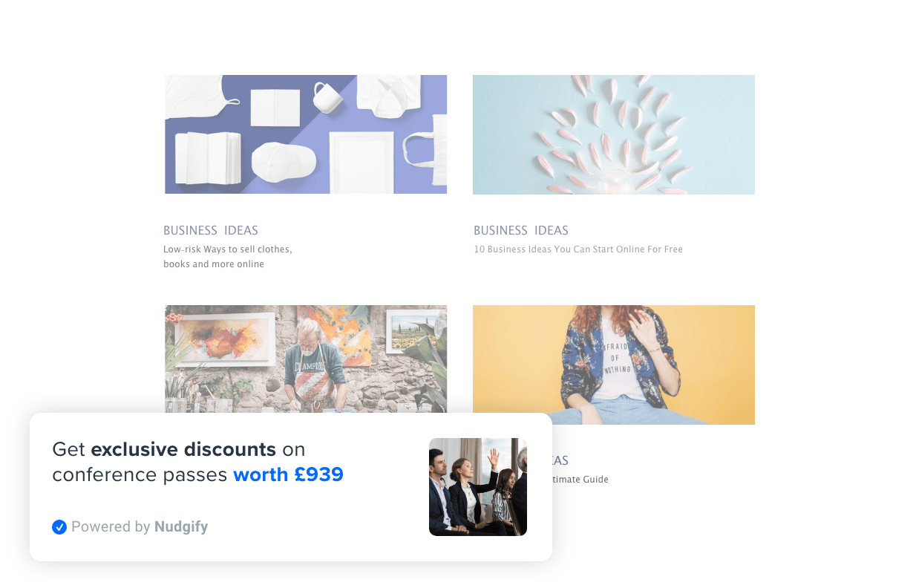
Task: Open the 'Powered by Nudgify' link
Action: [130, 527]
